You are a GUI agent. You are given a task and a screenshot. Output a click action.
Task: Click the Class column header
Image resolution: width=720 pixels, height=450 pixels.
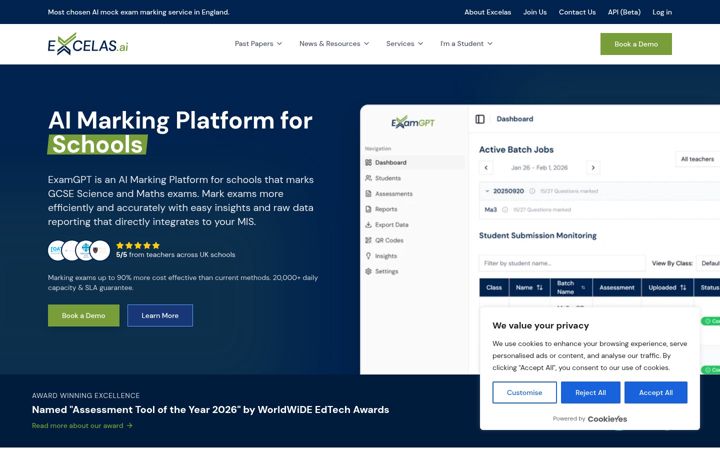494,287
